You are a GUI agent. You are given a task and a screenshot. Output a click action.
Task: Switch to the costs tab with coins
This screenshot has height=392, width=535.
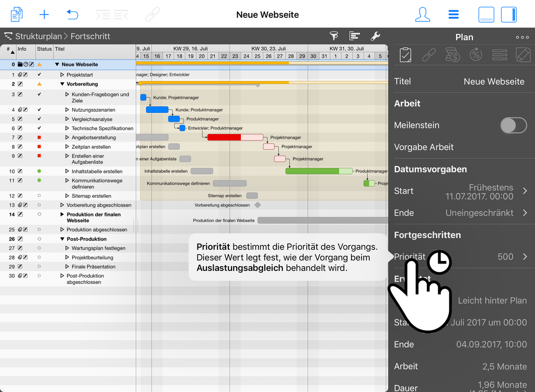452,55
